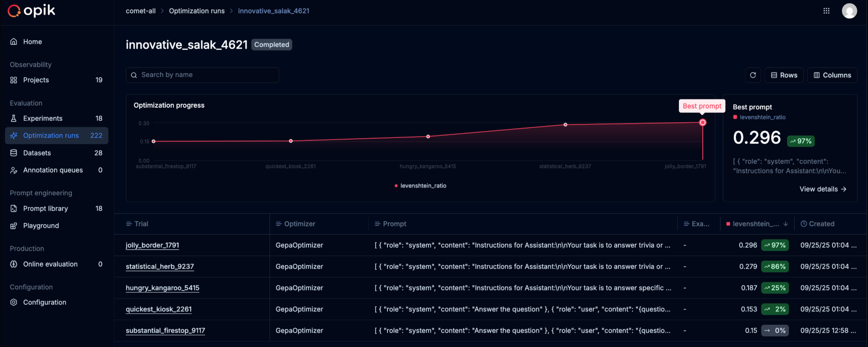
Task: Navigate to Optimization runs breadcrumb
Action: coord(197,11)
